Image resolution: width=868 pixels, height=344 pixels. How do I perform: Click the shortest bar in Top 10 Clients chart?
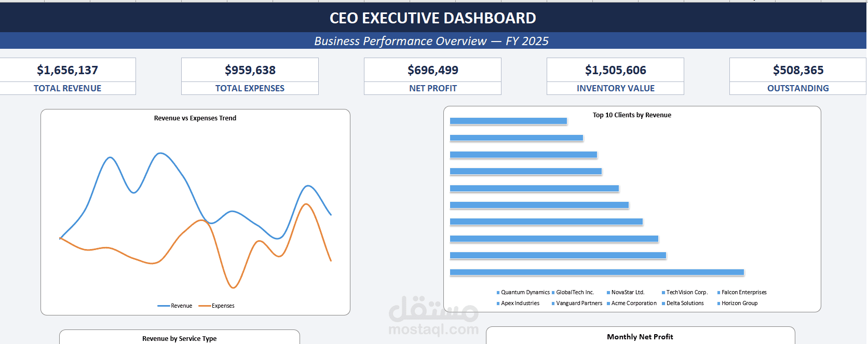(x=508, y=121)
